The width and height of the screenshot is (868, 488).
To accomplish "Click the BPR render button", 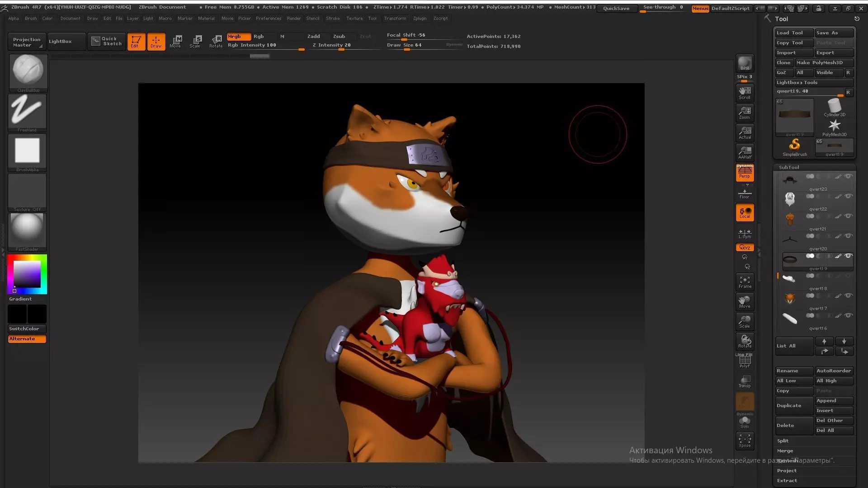I will click(x=745, y=63).
